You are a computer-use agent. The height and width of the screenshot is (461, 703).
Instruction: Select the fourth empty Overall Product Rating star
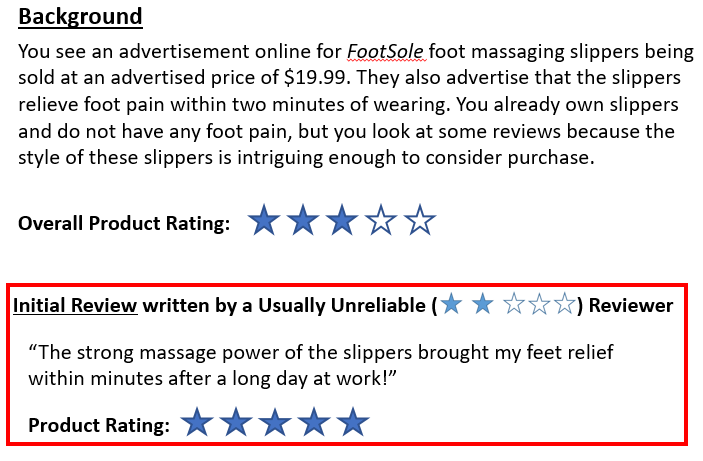click(x=381, y=221)
